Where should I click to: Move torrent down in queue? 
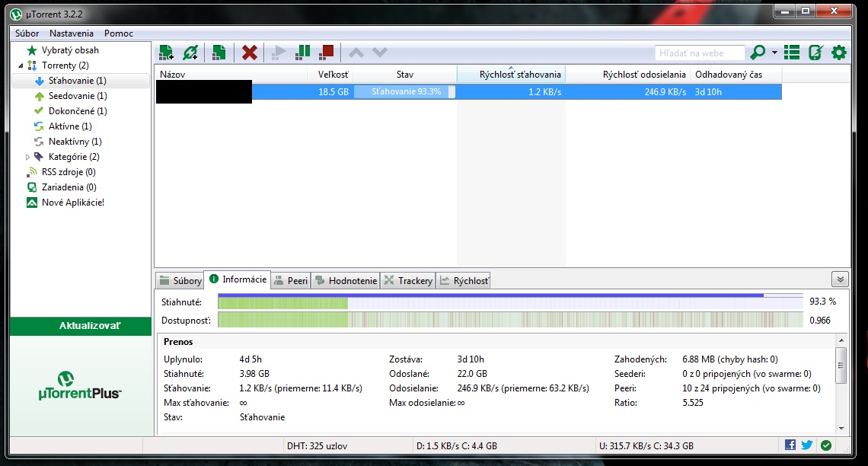click(380, 53)
